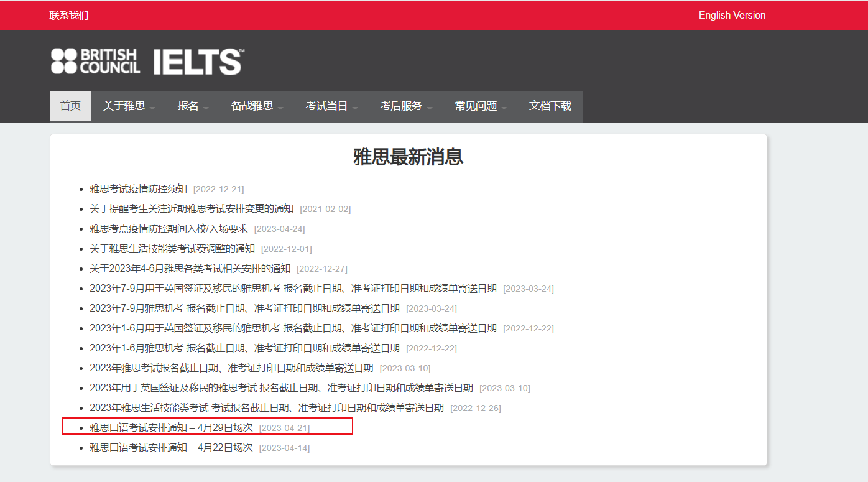Open 雅思口语考试安排通知 4月29日场次
Screen dimensions: 868x482
(x=171, y=427)
